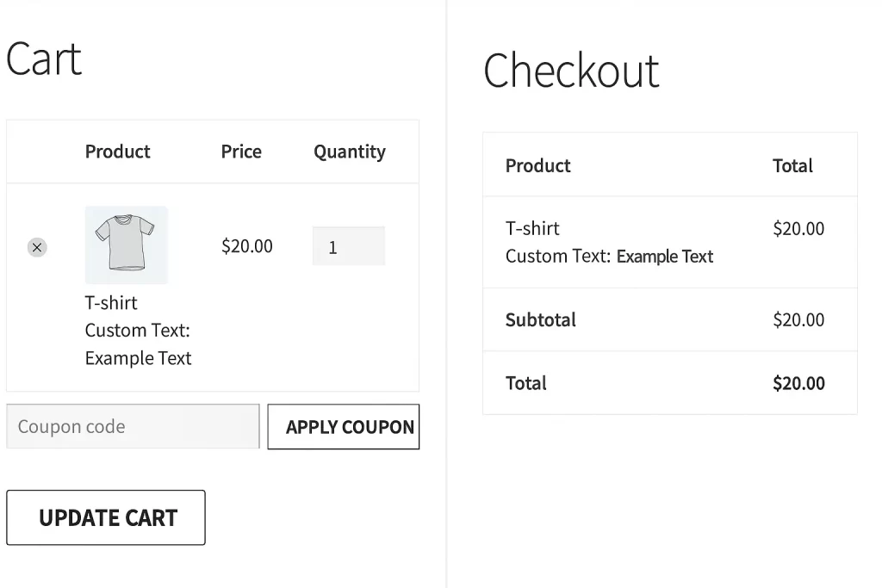Screen dimensions: 882x588
Task: Select the cart's Custom Text: Example Text
Action: tap(138, 344)
